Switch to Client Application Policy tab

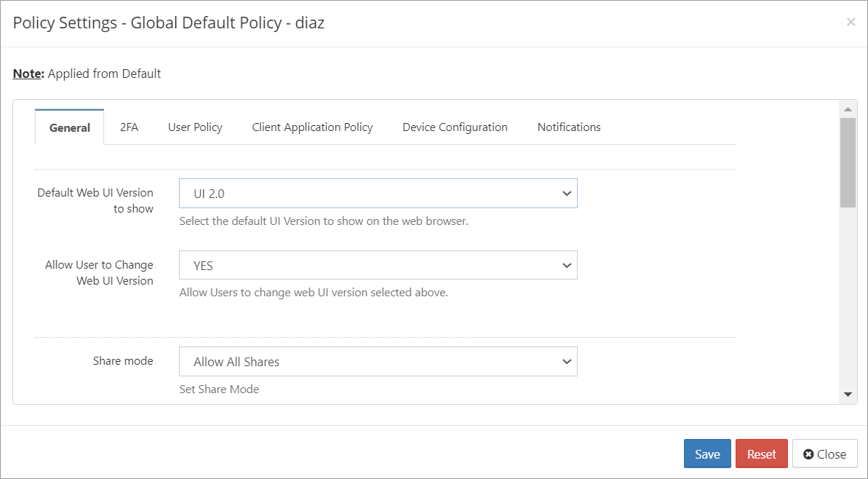click(312, 127)
